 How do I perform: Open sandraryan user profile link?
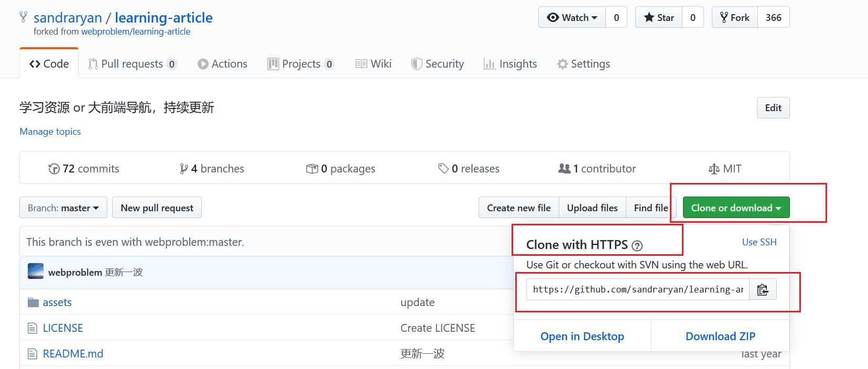click(x=68, y=18)
